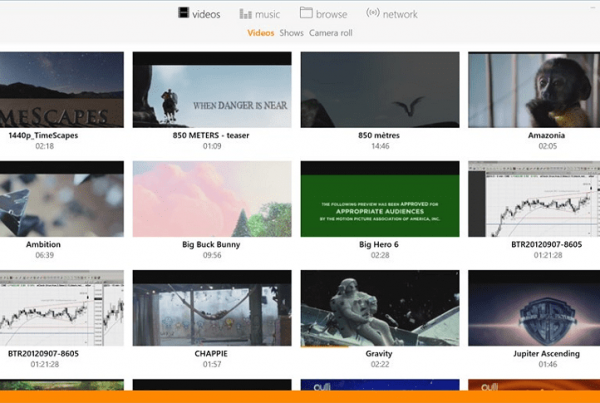Click the 850 METERS - teaser title
The width and height of the screenshot is (600, 403).
pyautogui.click(x=211, y=135)
